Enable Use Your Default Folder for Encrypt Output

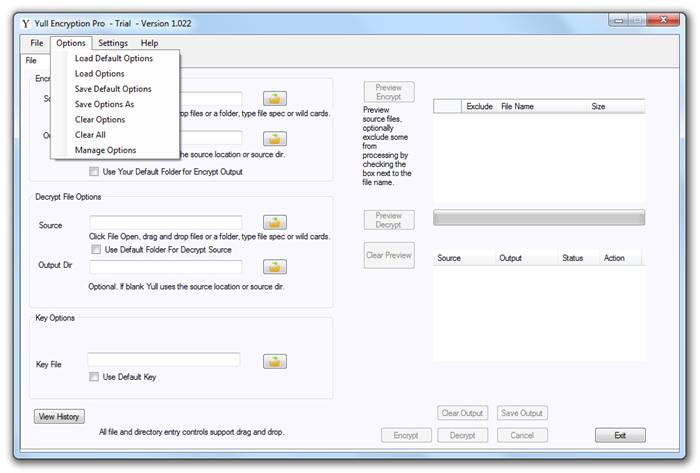click(95, 171)
